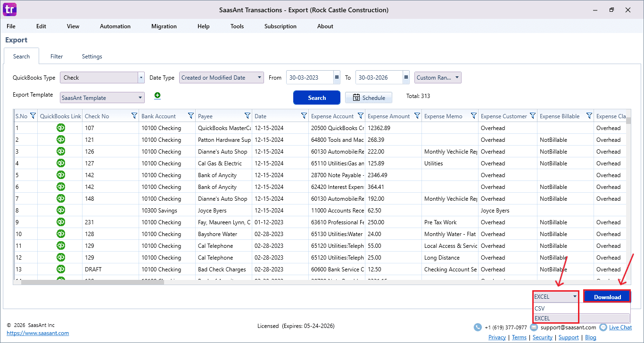
Task: Click the Search button
Action: pos(316,97)
